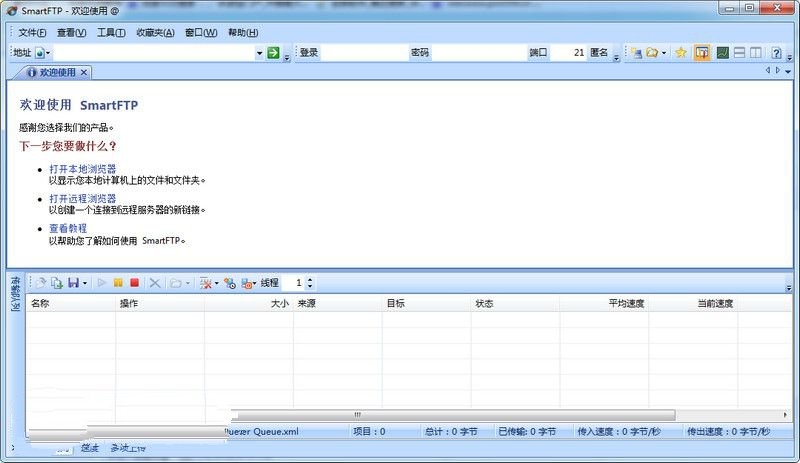Screen dimensions: 800x463
Task: Click the queue connection settings icon
Action: (246, 283)
